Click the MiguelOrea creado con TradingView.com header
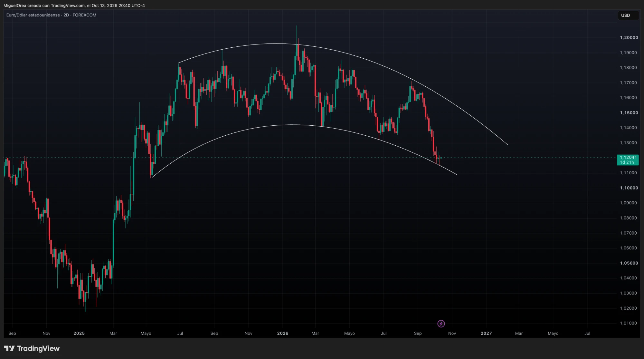This screenshot has height=359, width=644. point(74,5)
